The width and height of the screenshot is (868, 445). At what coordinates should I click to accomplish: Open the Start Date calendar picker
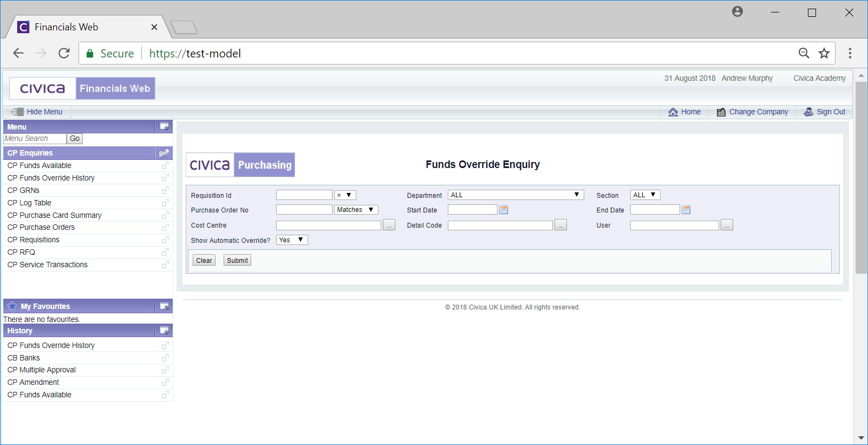pos(504,210)
